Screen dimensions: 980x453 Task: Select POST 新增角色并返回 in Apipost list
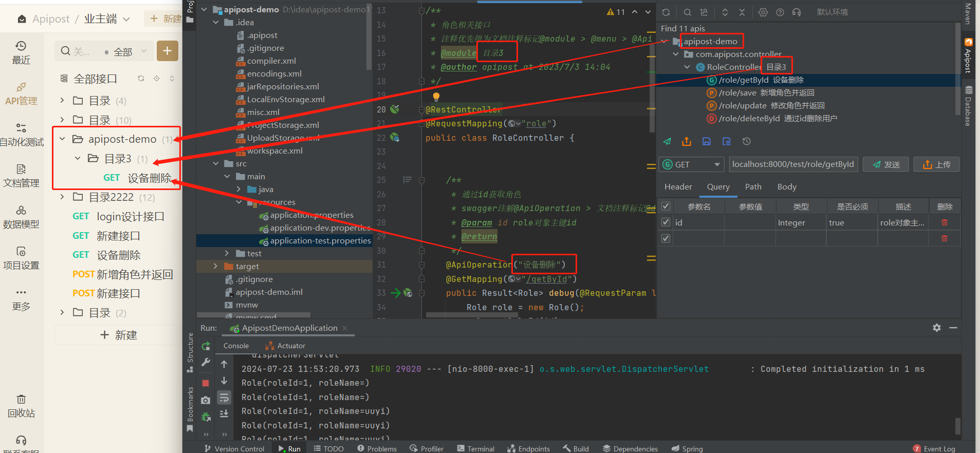(x=122, y=274)
